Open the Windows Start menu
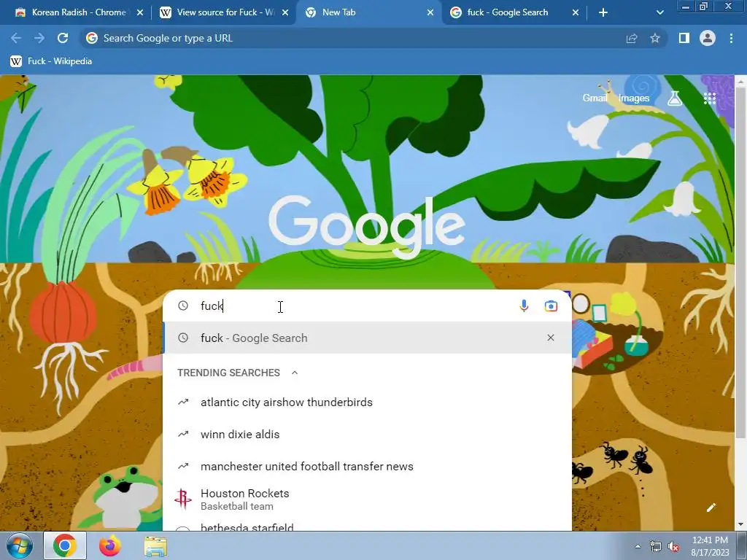 coord(19,545)
